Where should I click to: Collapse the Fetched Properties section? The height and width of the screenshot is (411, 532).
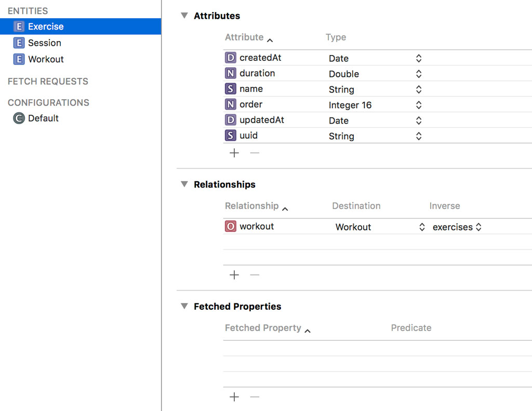point(184,307)
